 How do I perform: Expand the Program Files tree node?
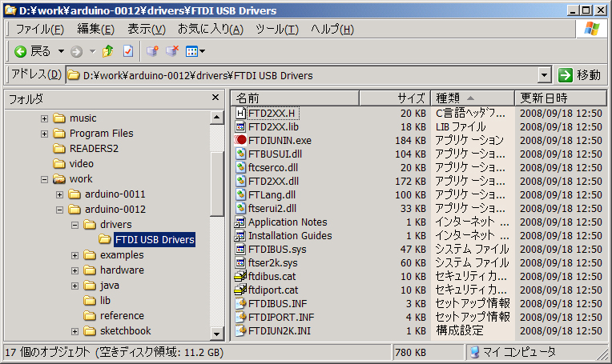coord(45,134)
